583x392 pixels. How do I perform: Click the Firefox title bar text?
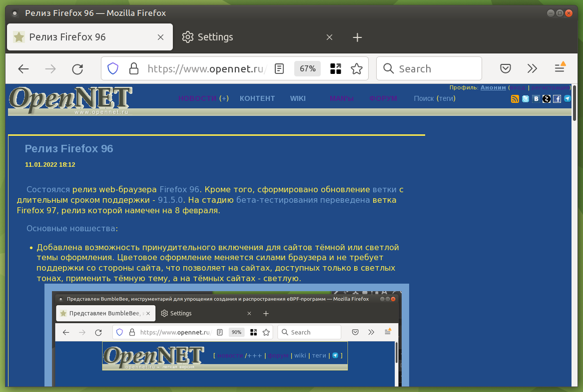tap(95, 13)
